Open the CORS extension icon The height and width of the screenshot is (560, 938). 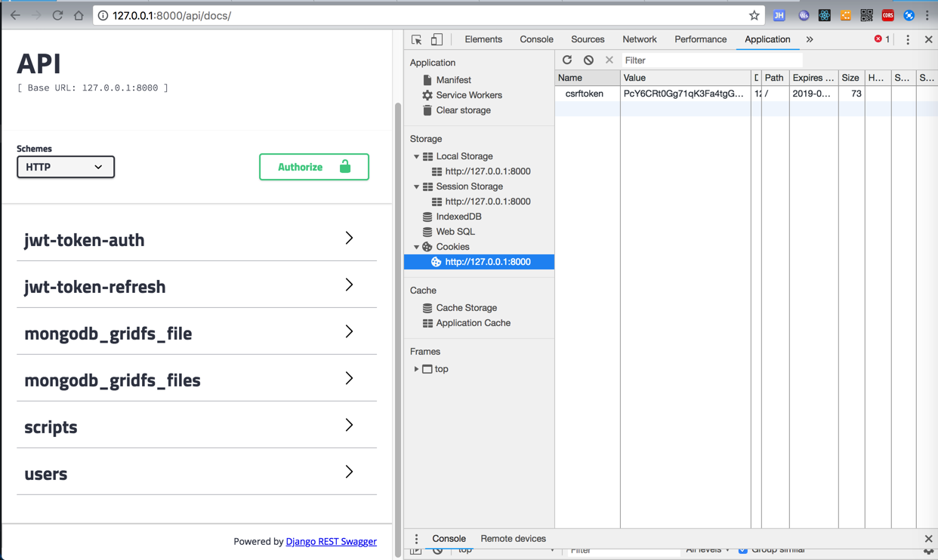pyautogui.click(x=888, y=15)
